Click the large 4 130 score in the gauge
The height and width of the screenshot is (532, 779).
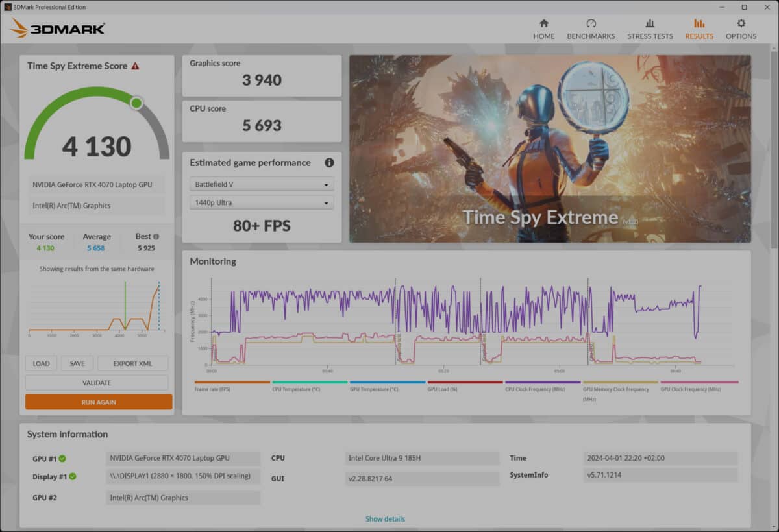click(97, 147)
